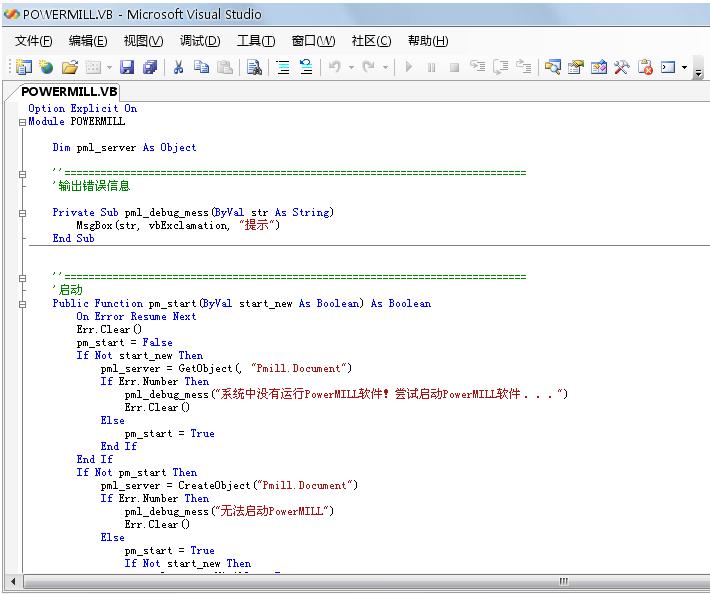The width and height of the screenshot is (710, 594).
Task: Click the Visual Studio title bar icon
Action: point(11,14)
